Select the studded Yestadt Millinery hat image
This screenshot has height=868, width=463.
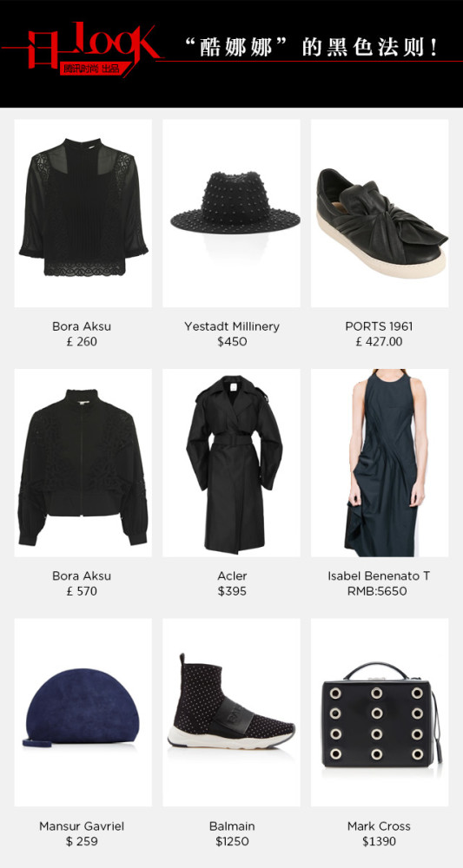[231, 214]
